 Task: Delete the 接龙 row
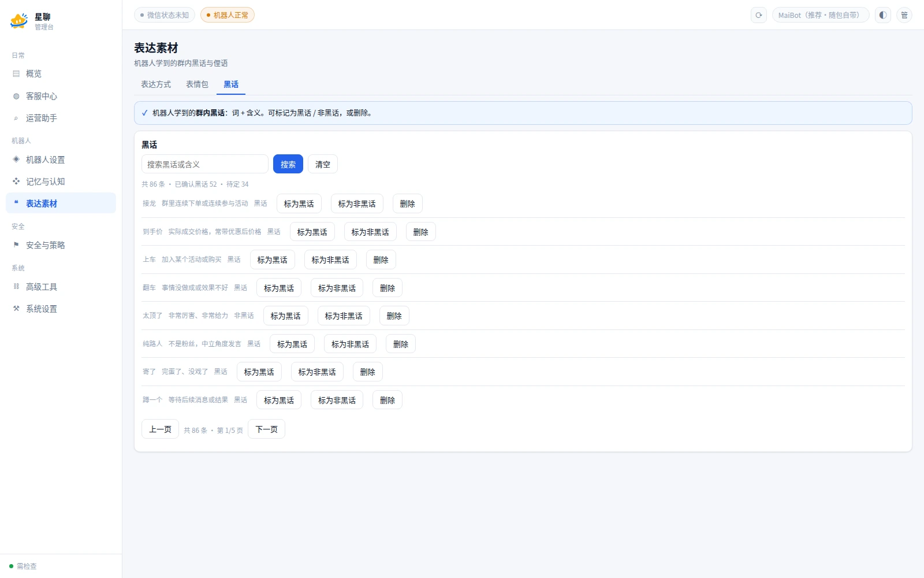tap(408, 203)
